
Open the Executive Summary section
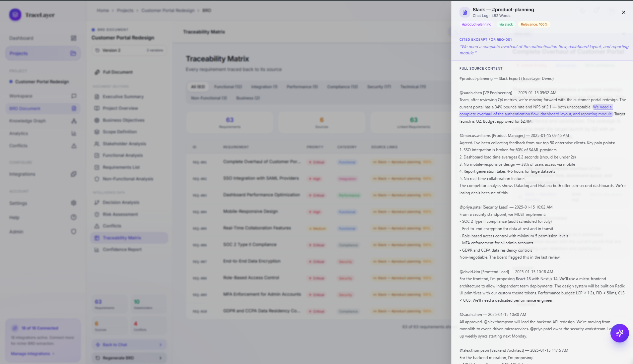pos(123,97)
